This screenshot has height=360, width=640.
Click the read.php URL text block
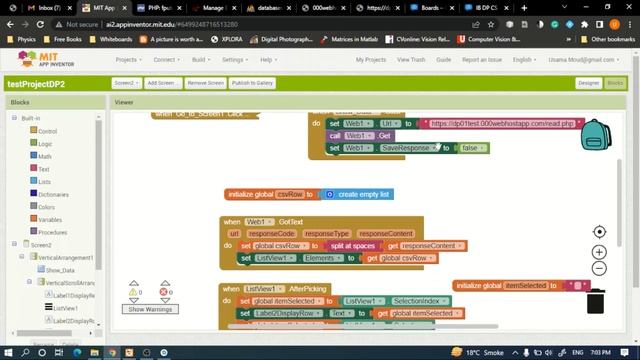[x=502, y=124]
